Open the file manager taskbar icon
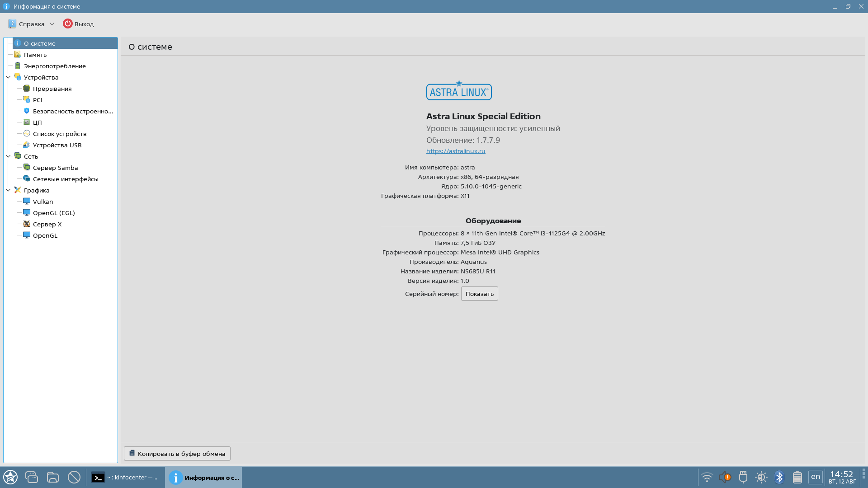Image resolution: width=868 pixels, height=488 pixels. pyautogui.click(x=53, y=477)
